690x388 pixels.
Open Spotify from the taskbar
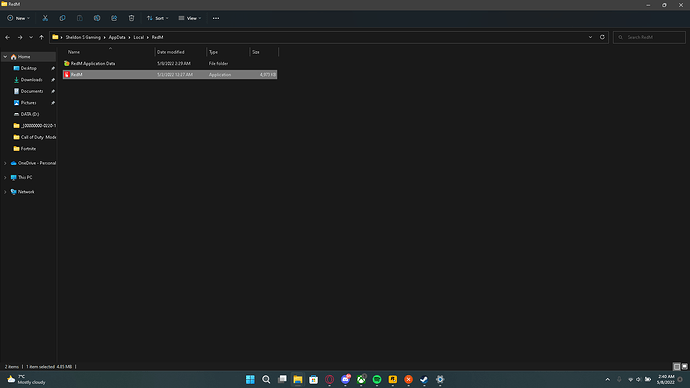(x=377, y=379)
